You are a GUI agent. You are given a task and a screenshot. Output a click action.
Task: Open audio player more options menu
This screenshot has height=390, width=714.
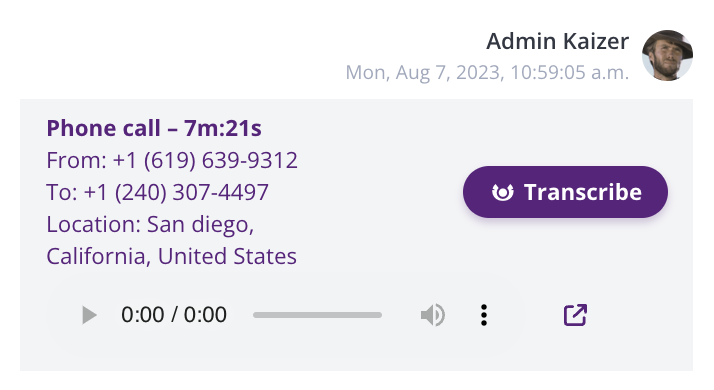(x=484, y=315)
